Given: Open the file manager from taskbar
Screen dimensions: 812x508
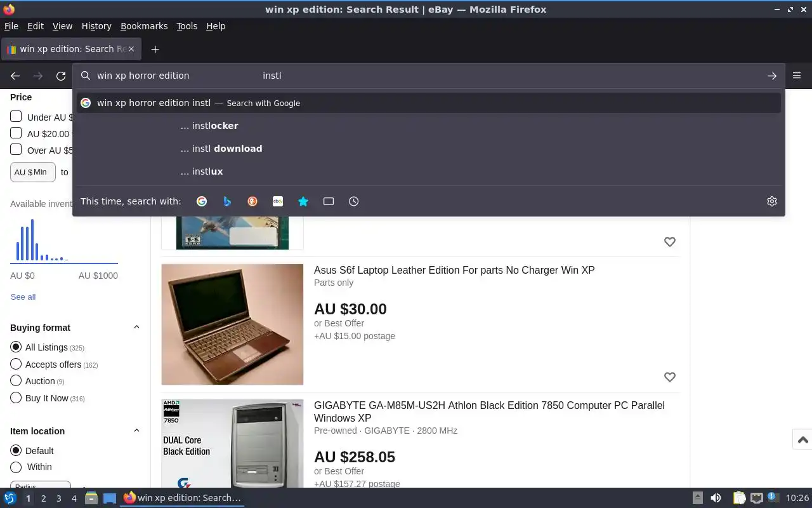Looking at the screenshot, I should (91, 498).
